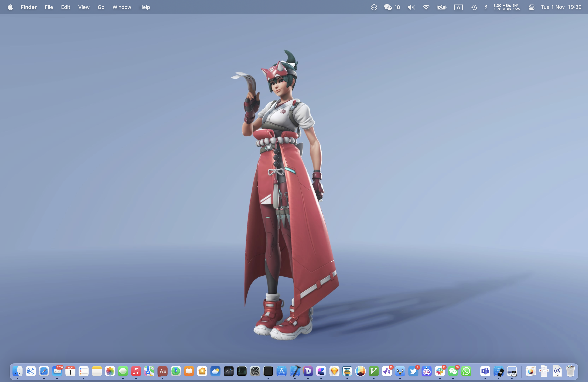Open the Music app in Dock
This screenshot has height=382, width=588.
[136, 371]
